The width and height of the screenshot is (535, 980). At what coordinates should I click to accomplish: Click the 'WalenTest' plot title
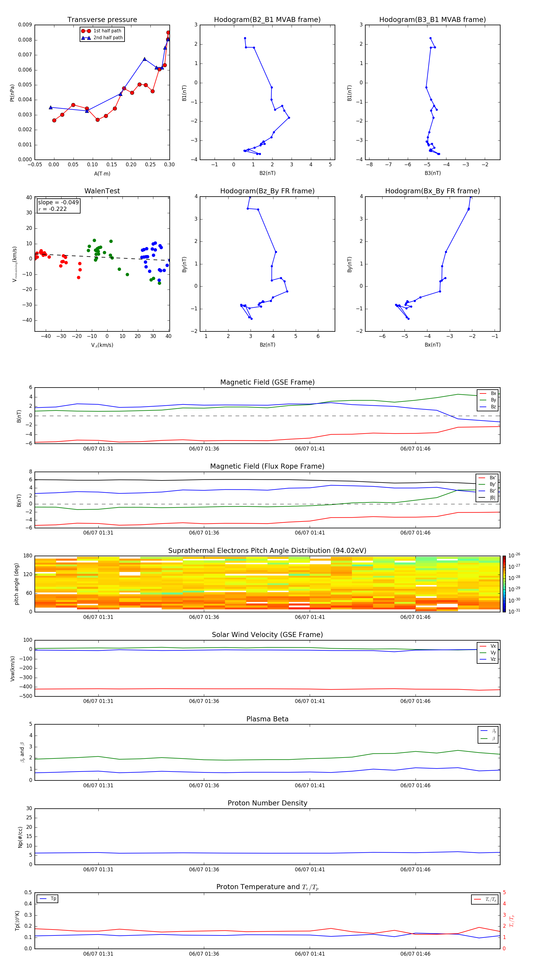click(x=102, y=191)
